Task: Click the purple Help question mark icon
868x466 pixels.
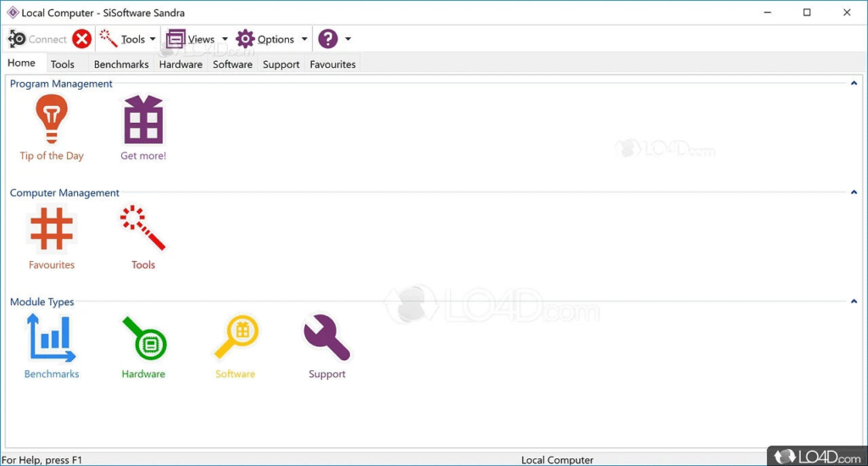Action: (328, 39)
